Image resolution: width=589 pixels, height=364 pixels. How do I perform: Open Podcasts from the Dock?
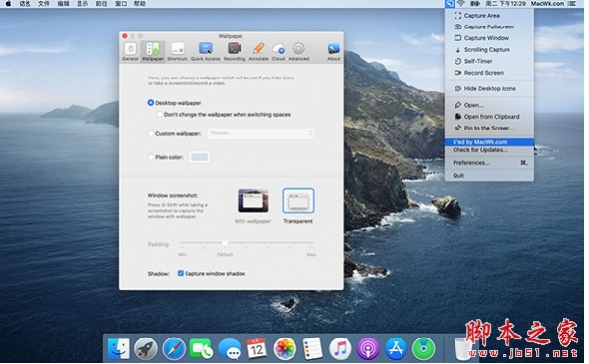click(368, 348)
